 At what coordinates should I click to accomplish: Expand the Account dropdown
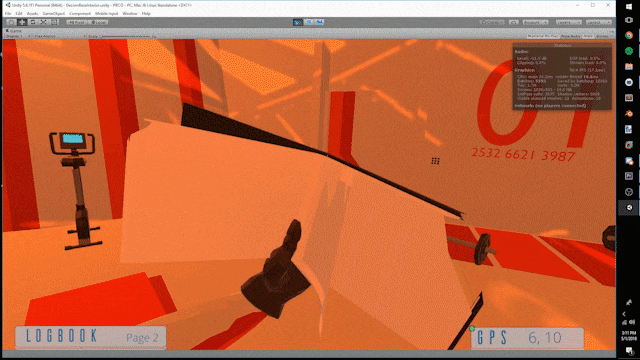pos(536,22)
